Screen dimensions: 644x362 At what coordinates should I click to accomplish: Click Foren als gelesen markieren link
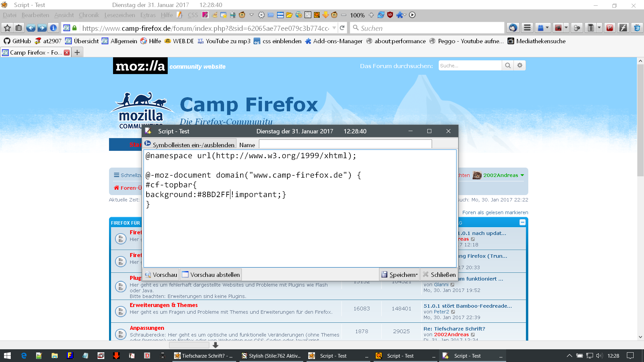495,213
